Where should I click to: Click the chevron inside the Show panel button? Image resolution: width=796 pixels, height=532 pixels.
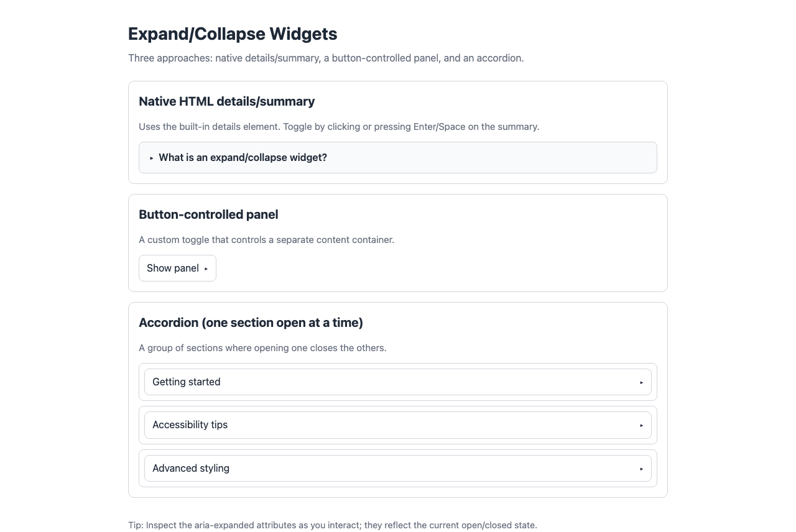[x=206, y=268]
